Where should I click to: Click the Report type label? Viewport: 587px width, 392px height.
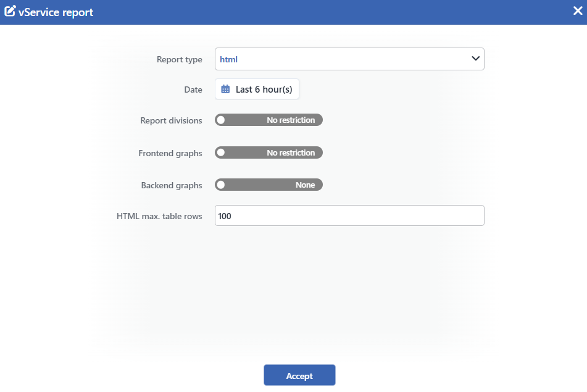pyautogui.click(x=180, y=59)
